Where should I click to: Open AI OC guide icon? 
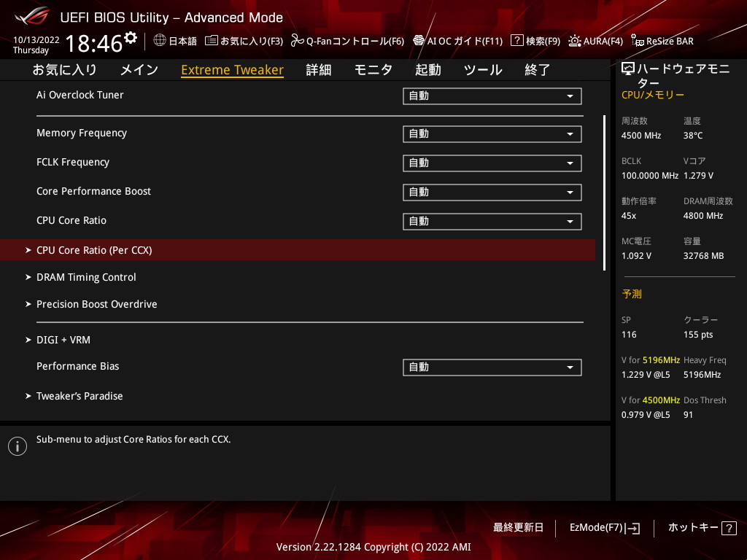click(x=419, y=41)
